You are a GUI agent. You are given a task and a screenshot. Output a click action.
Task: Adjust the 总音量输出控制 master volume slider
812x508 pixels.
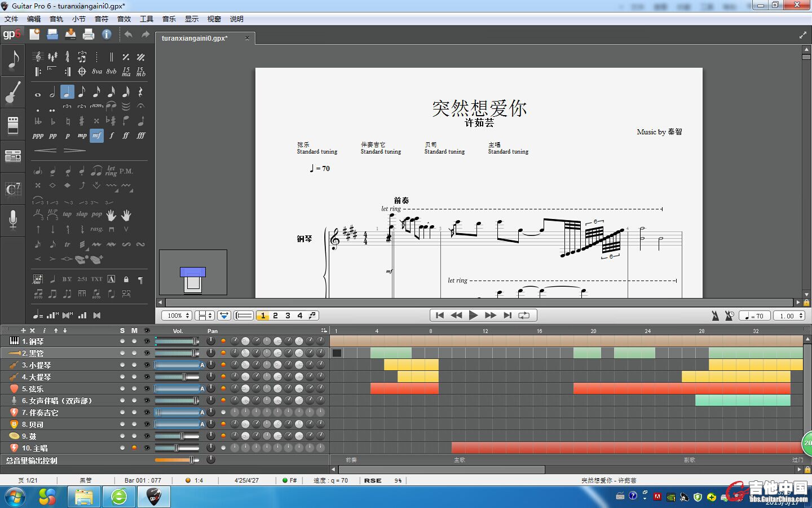[177, 460]
